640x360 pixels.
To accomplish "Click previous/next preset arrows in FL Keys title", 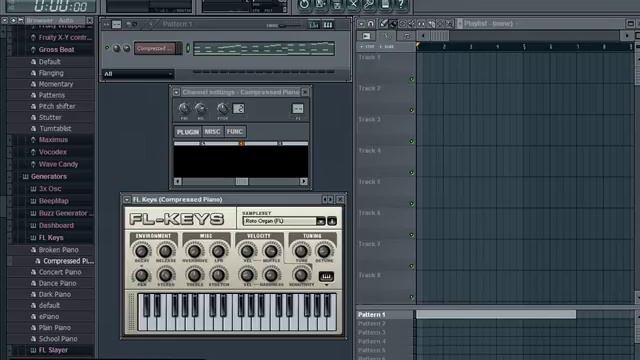I will click(x=327, y=200).
